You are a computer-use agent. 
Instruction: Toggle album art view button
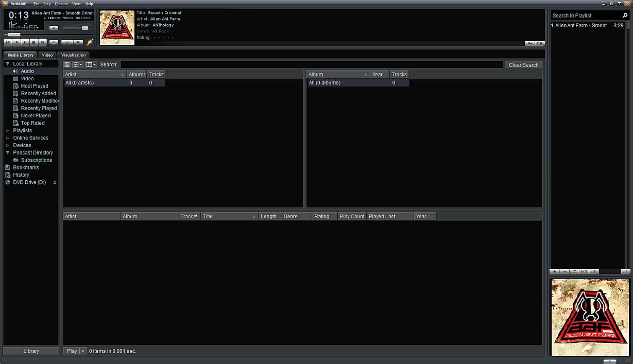click(67, 65)
